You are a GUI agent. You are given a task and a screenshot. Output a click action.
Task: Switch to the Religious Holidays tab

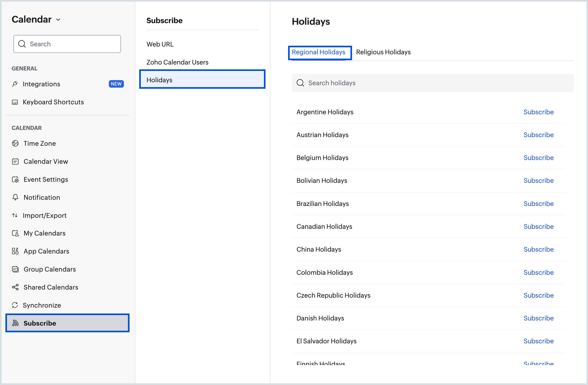click(383, 52)
